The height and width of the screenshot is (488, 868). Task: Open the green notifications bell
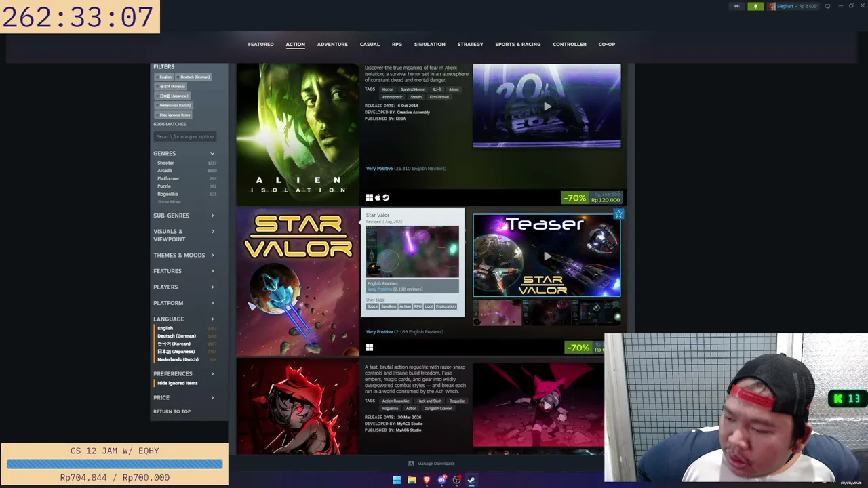click(x=755, y=6)
